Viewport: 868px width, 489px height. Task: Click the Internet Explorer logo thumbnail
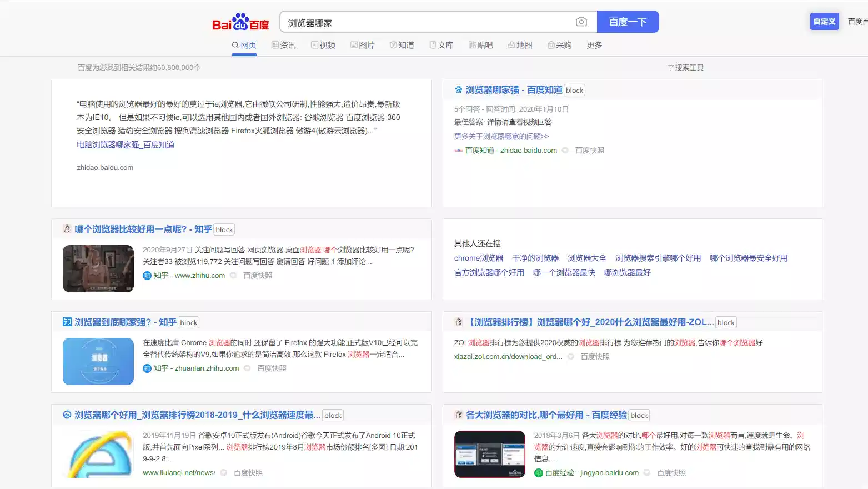click(98, 454)
